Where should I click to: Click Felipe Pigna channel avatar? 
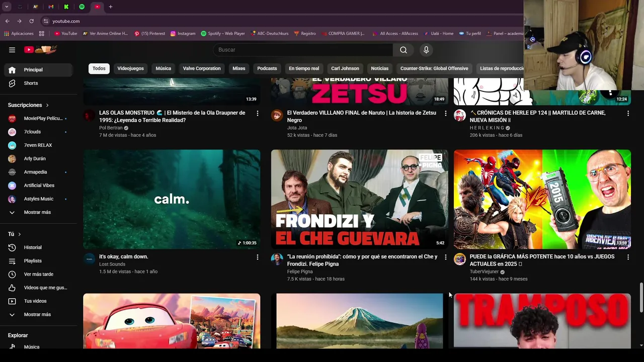pyautogui.click(x=277, y=259)
